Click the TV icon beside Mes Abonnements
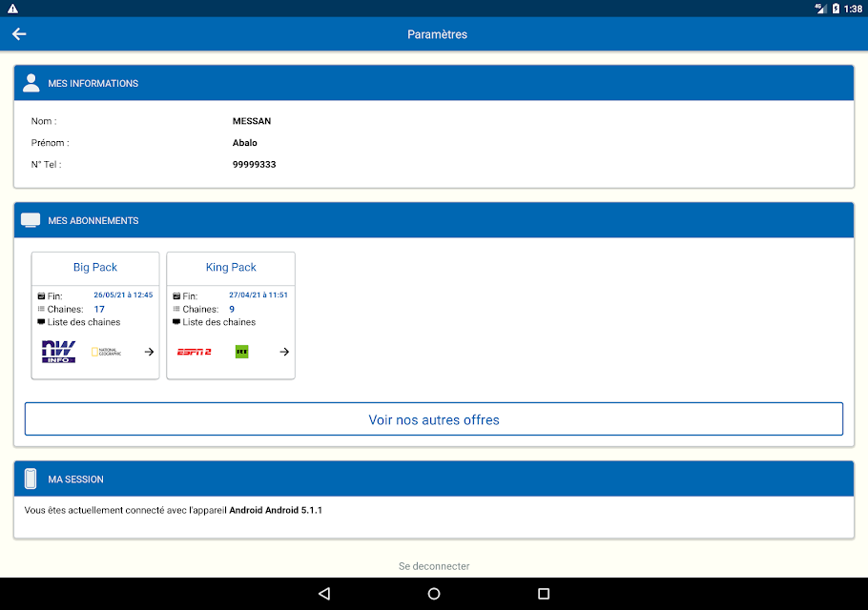This screenshot has height=610, width=868. click(x=31, y=220)
